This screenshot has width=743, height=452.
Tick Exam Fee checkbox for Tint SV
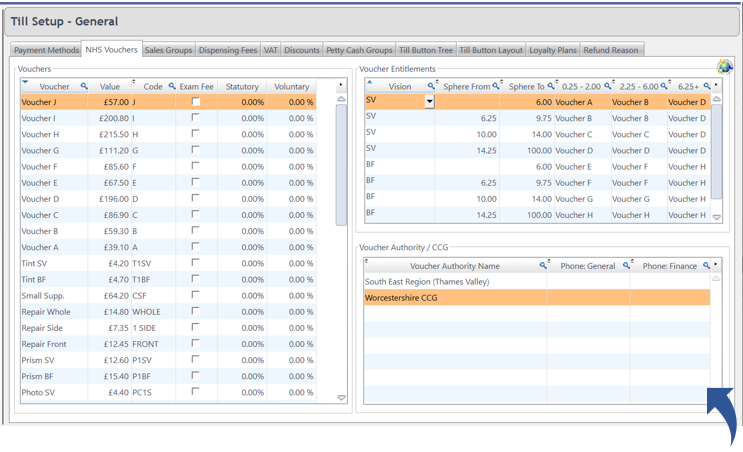click(196, 262)
